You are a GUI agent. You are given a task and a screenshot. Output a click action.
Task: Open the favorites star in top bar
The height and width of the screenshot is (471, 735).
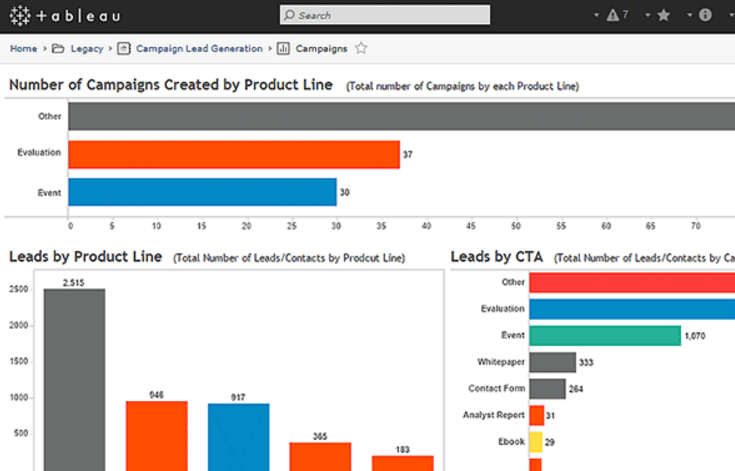click(664, 15)
